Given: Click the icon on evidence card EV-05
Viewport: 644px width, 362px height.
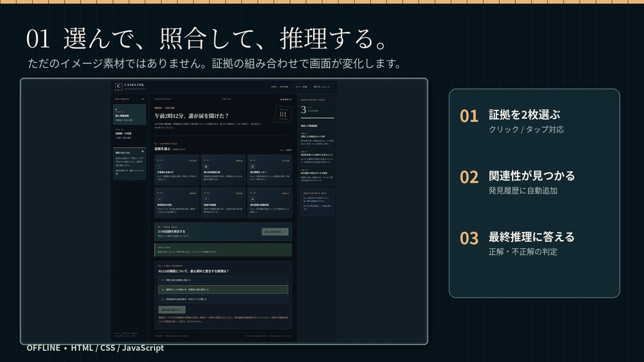Looking at the screenshot, I should [206, 199].
